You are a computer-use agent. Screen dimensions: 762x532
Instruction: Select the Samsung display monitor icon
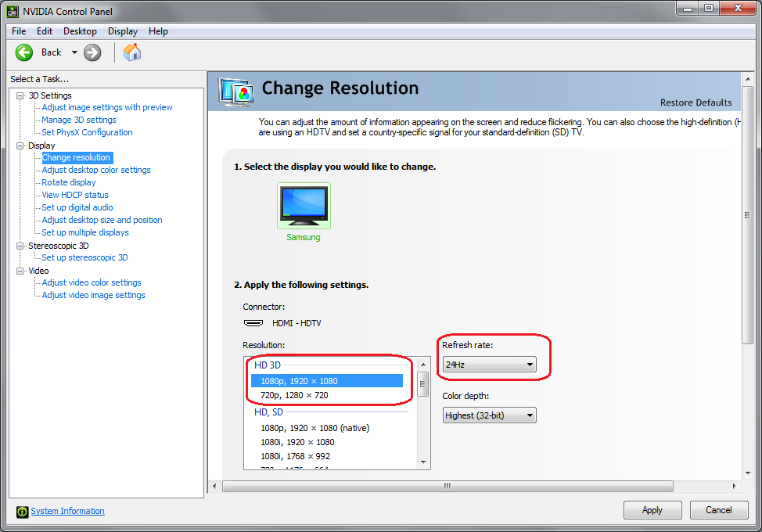304,205
